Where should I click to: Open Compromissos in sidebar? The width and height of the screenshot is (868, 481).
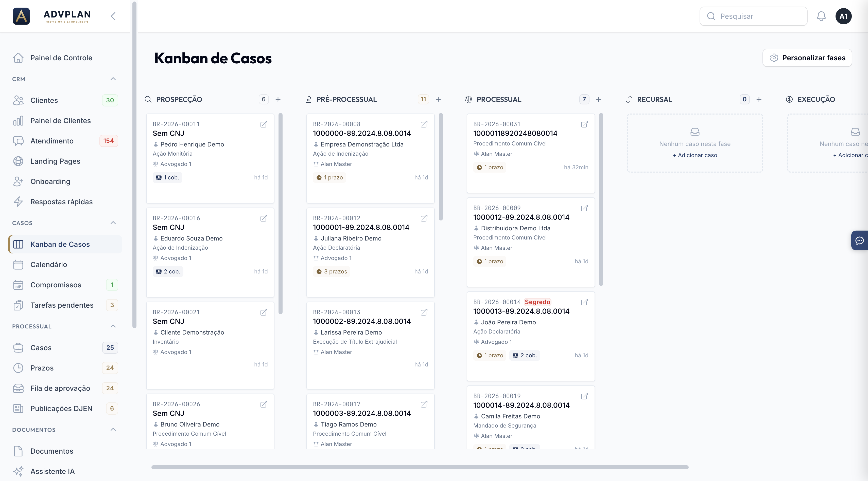[65, 285]
